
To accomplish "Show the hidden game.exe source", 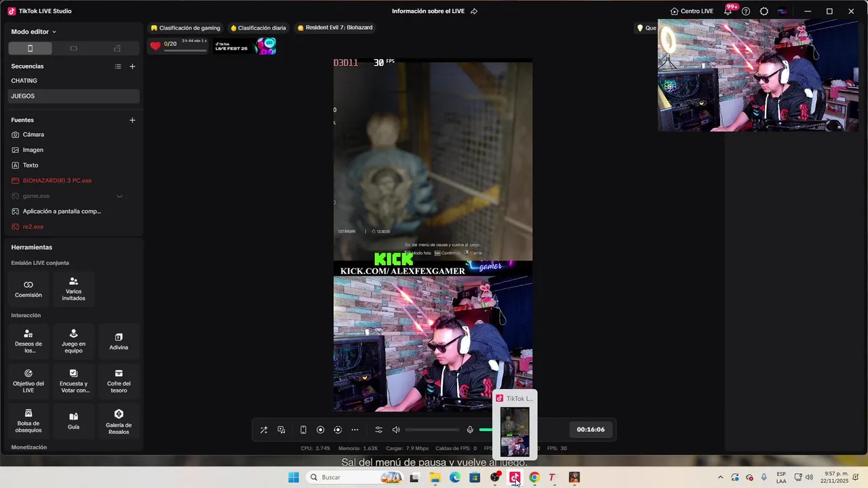I will point(119,196).
